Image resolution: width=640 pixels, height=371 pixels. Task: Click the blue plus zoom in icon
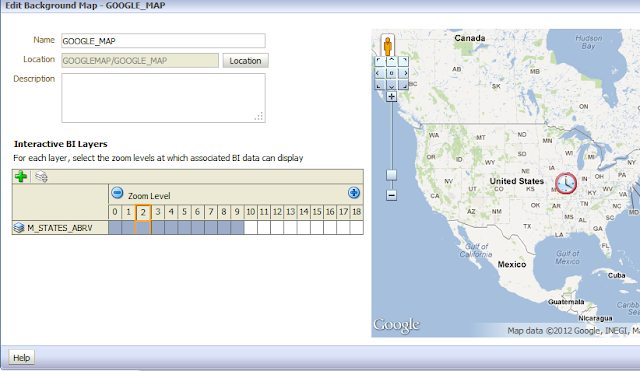pyautogui.click(x=354, y=193)
